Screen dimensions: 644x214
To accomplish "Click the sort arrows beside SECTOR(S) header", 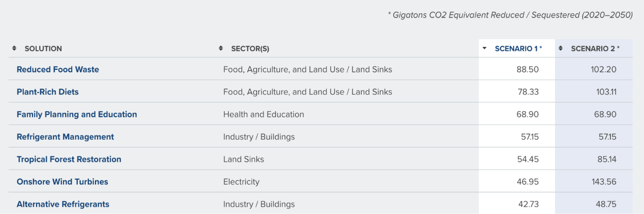I will (221, 49).
